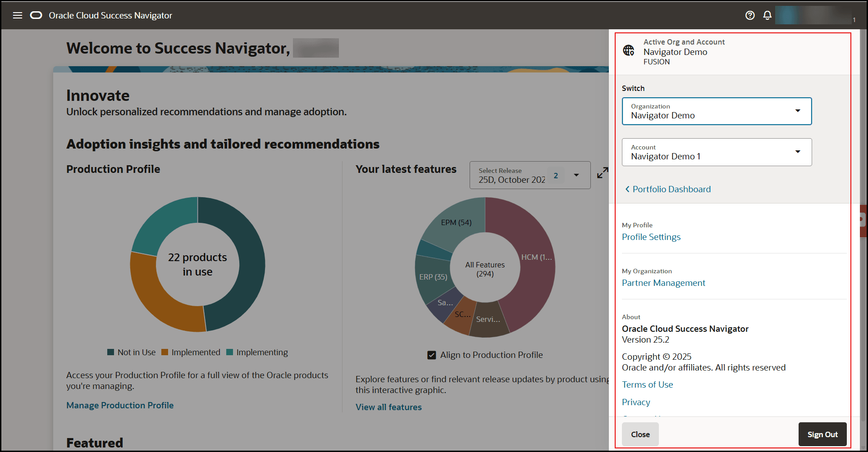The height and width of the screenshot is (452, 868).
Task: Click the "Featured" heading
Action: [95, 443]
